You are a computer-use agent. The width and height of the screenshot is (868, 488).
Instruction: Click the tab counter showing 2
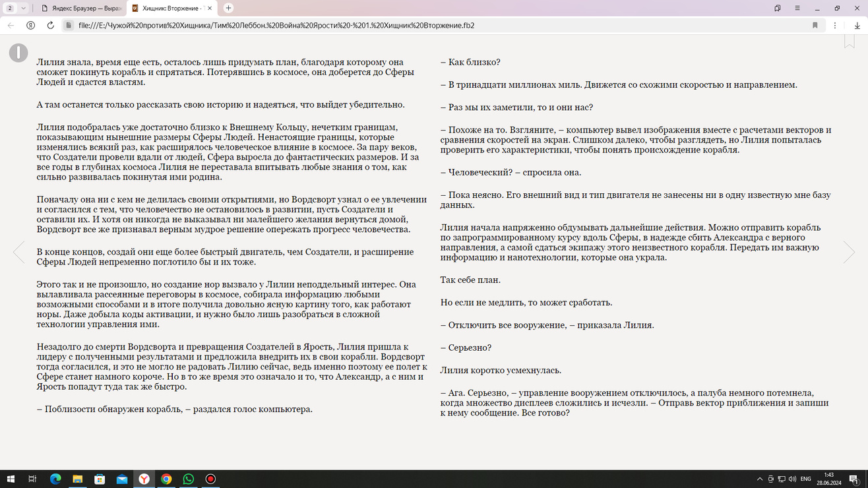[x=11, y=8]
